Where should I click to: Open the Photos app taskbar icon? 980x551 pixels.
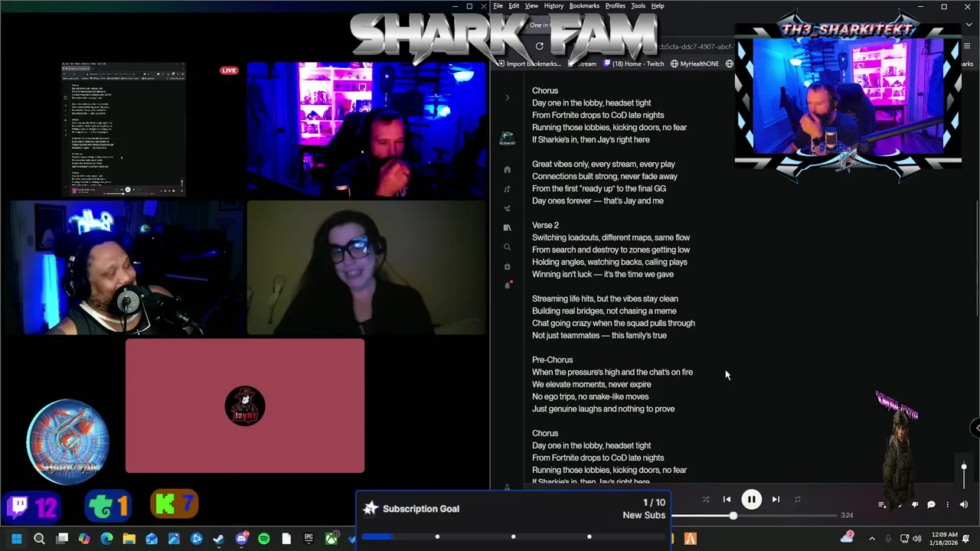click(x=174, y=540)
